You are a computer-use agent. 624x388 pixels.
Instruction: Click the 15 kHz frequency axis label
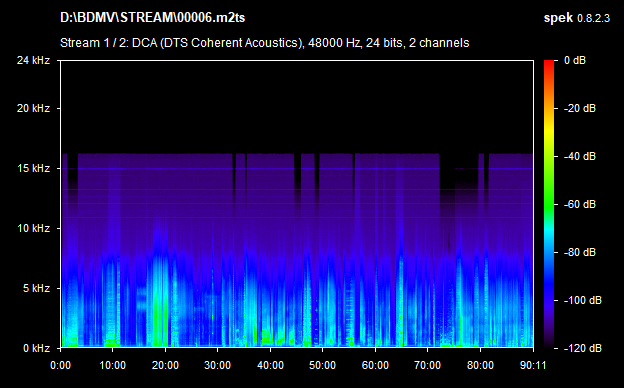(x=33, y=168)
